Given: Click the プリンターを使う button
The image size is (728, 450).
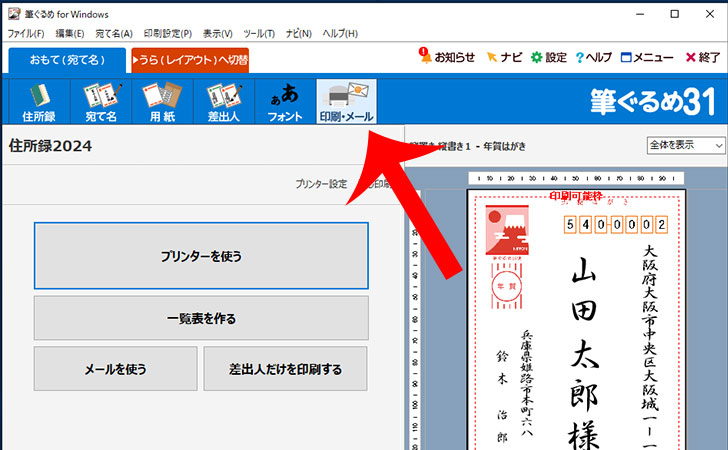Looking at the screenshot, I should coord(201,256).
